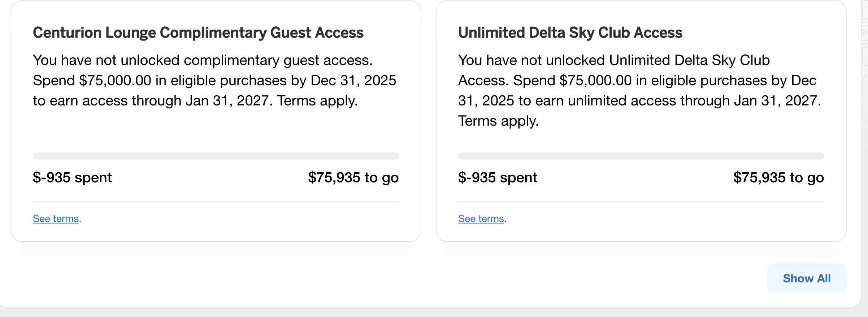This screenshot has height=317, width=868.
Task: Click the Centurion Lounge spending progress bar
Action: point(216,156)
